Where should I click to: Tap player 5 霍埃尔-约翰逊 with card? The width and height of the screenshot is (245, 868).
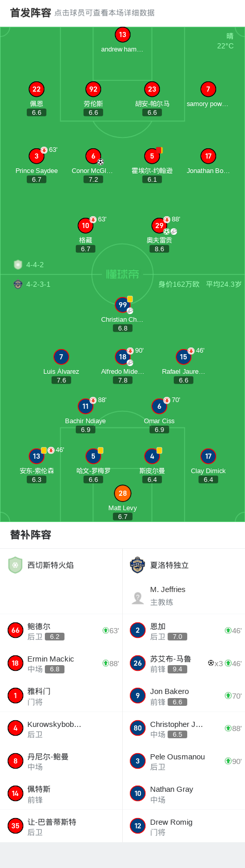[x=152, y=156]
